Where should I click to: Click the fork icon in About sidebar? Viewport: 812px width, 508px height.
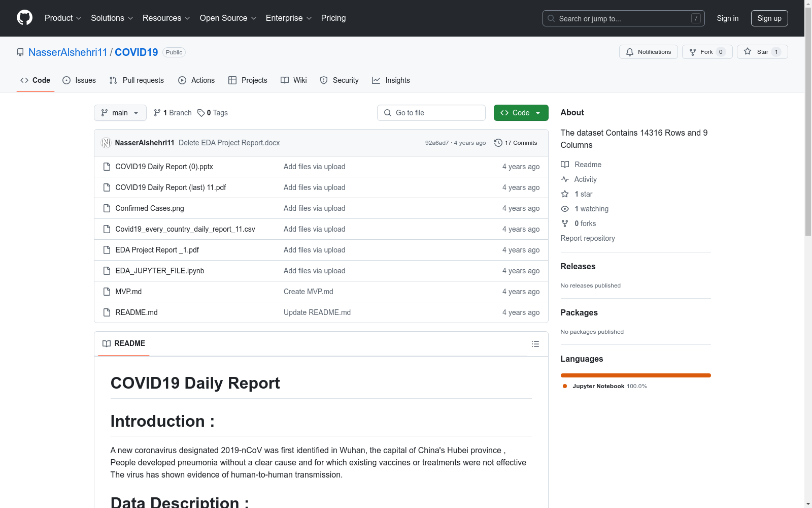pyautogui.click(x=565, y=224)
